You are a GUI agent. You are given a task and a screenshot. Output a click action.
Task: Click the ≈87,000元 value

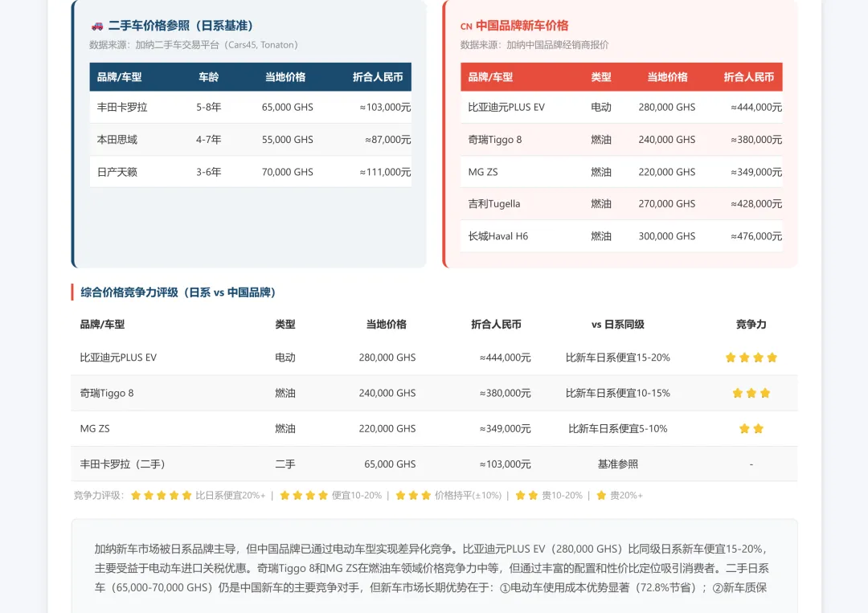[387, 140]
